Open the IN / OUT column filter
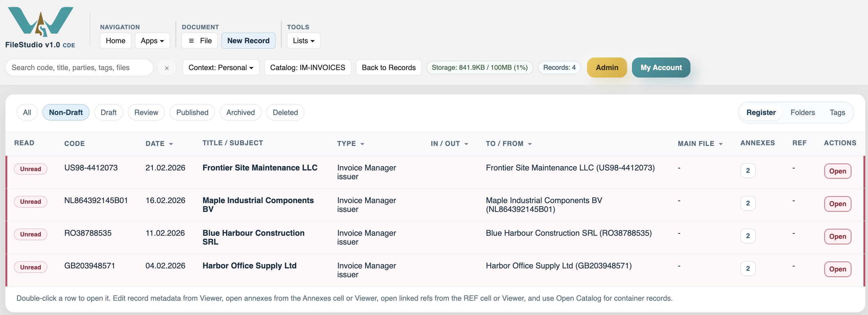Image resolution: width=868 pixels, height=315 pixels. pos(466,144)
